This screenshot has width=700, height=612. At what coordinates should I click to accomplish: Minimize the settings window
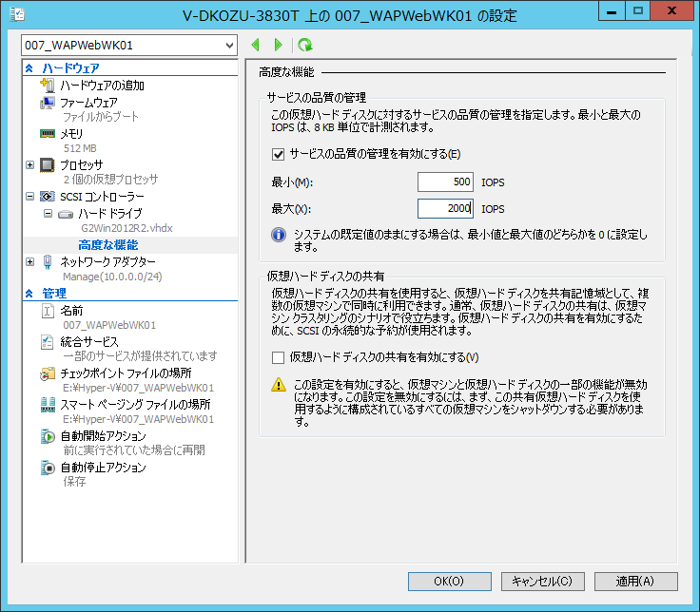click(612, 11)
